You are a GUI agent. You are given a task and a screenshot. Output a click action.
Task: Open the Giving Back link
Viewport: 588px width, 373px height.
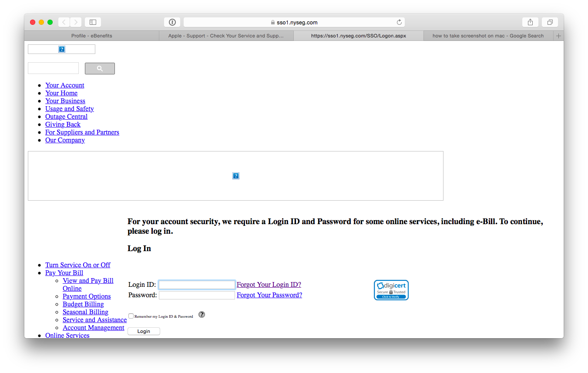63,124
